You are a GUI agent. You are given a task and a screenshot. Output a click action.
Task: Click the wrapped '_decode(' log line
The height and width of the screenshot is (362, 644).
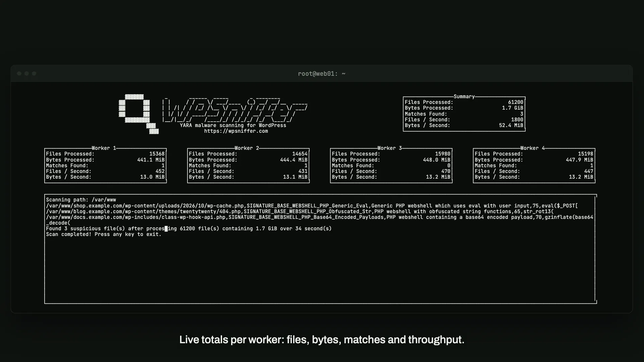point(58,223)
